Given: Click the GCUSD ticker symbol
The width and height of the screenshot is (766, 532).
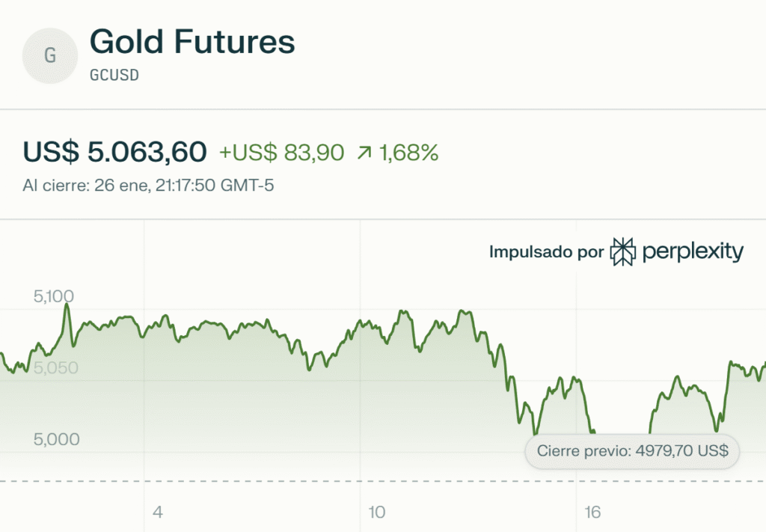Looking at the screenshot, I should pyautogui.click(x=114, y=76).
